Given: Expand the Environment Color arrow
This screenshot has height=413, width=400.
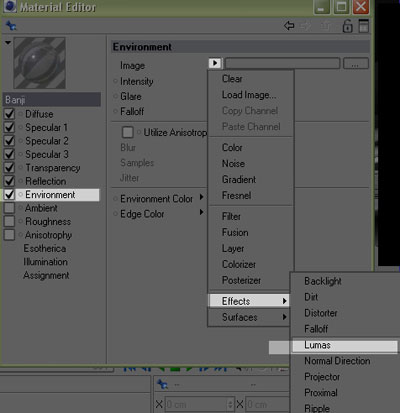Looking at the screenshot, I should (x=201, y=197).
